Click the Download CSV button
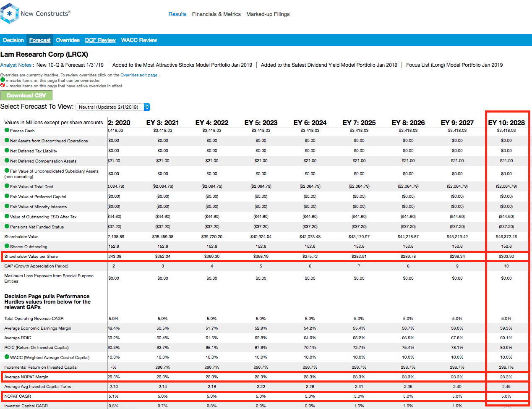532x409 pixels. (x=26, y=95)
